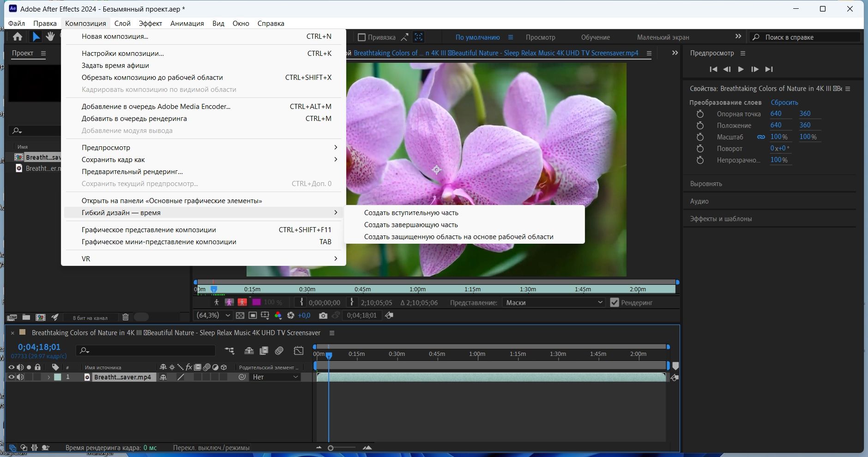Click the play button in Предпросмотр panel
This screenshot has width=868, height=457.
point(741,69)
